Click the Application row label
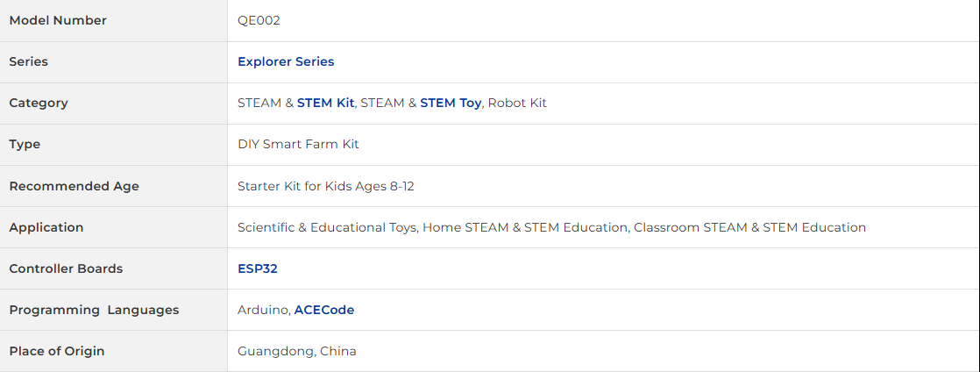Image resolution: width=980 pixels, height=372 pixels. (x=46, y=227)
